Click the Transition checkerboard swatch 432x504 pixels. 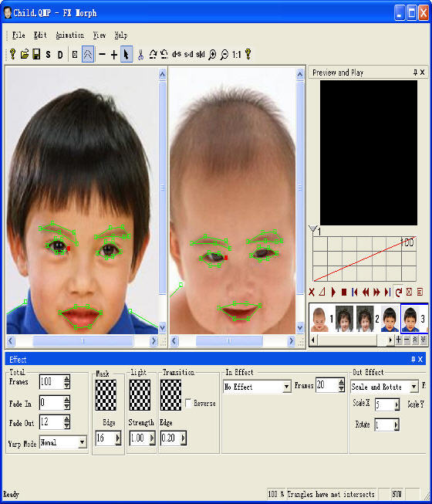(x=171, y=395)
